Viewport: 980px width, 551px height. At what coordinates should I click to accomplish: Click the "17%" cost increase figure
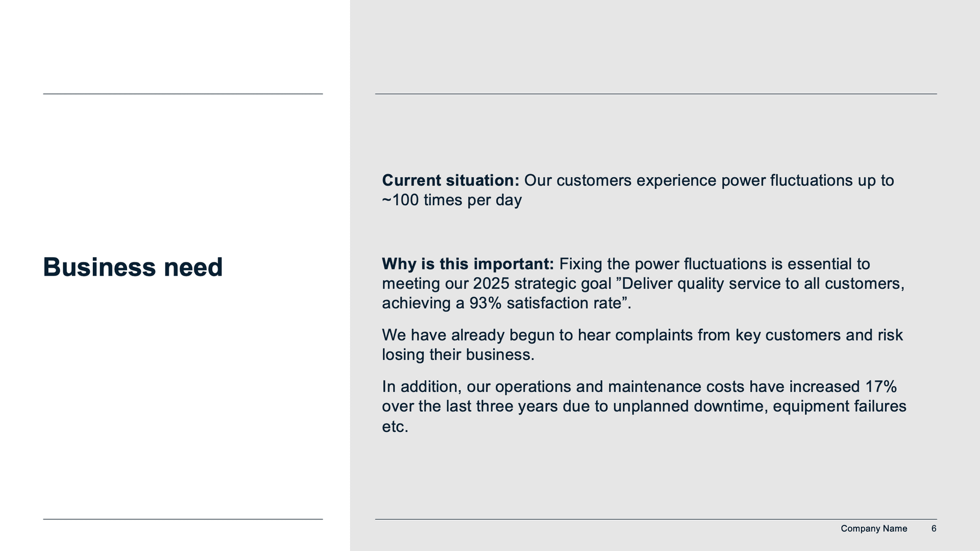pos(880,387)
